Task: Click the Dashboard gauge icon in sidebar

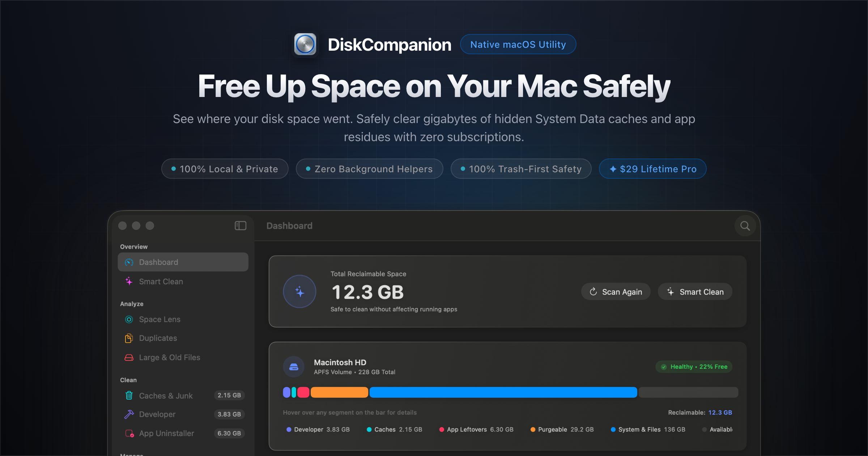Action: click(x=129, y=262)
